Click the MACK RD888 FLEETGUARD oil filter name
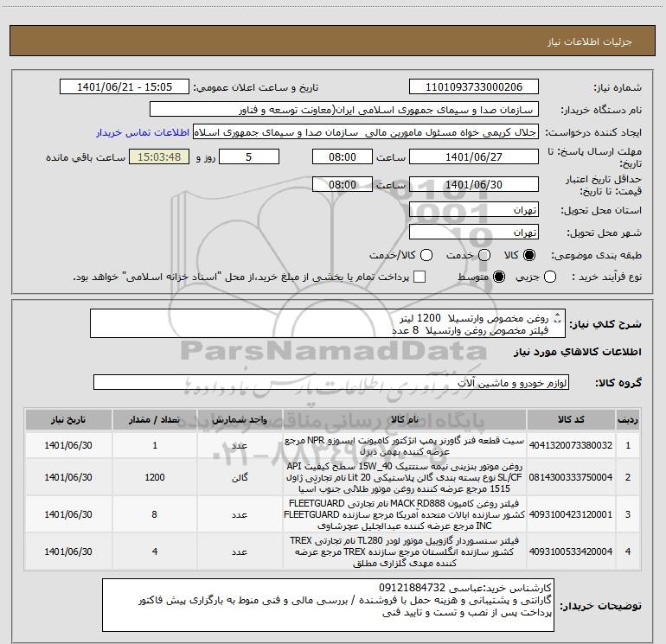The height and width of the screenshot is (644, 666). [405, 514]
